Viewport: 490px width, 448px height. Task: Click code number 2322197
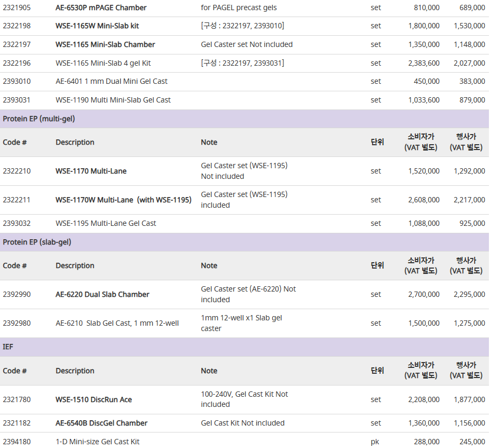[x=17, y=44]
